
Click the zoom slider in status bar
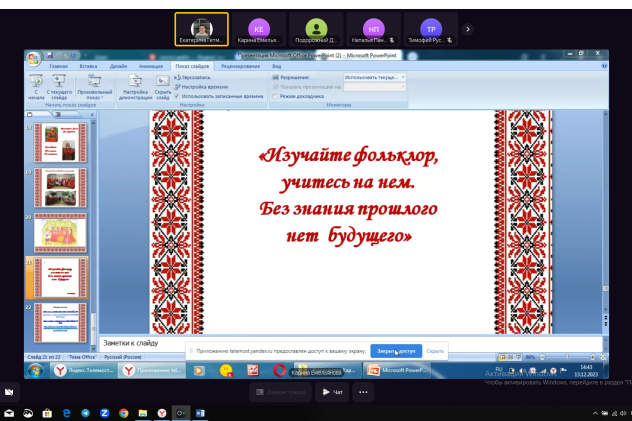(x=567, y=357)
